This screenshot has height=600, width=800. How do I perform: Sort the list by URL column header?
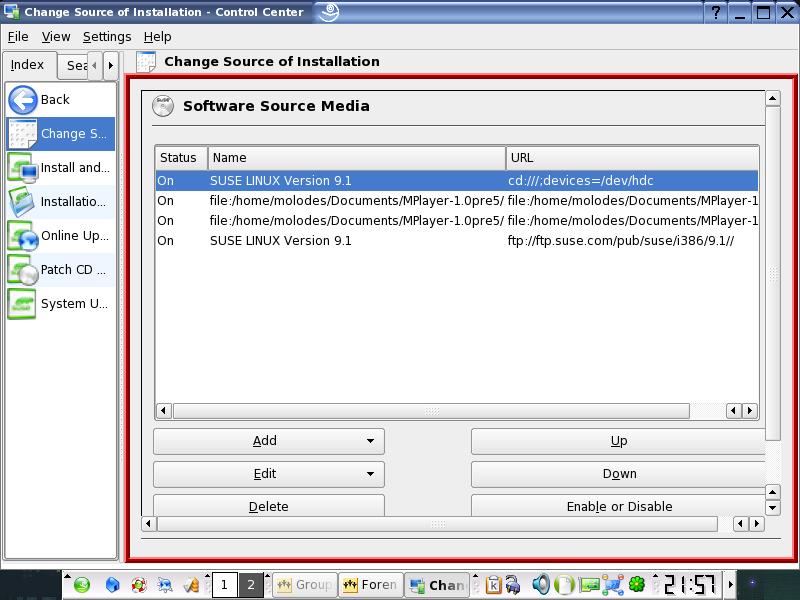[x=630, y=158]
